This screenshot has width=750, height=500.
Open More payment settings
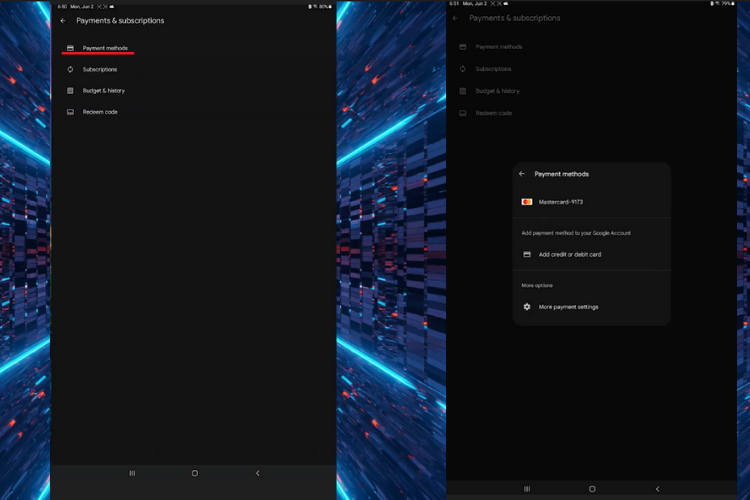[x=568, y=307]
